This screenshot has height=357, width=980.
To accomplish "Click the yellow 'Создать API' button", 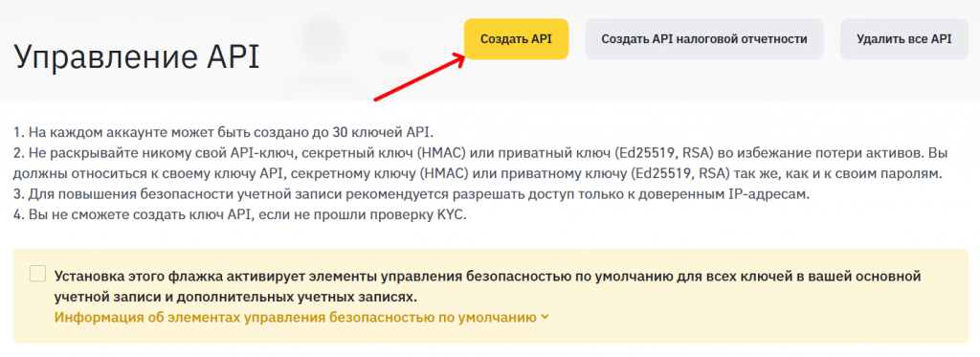I will (516, 39).
